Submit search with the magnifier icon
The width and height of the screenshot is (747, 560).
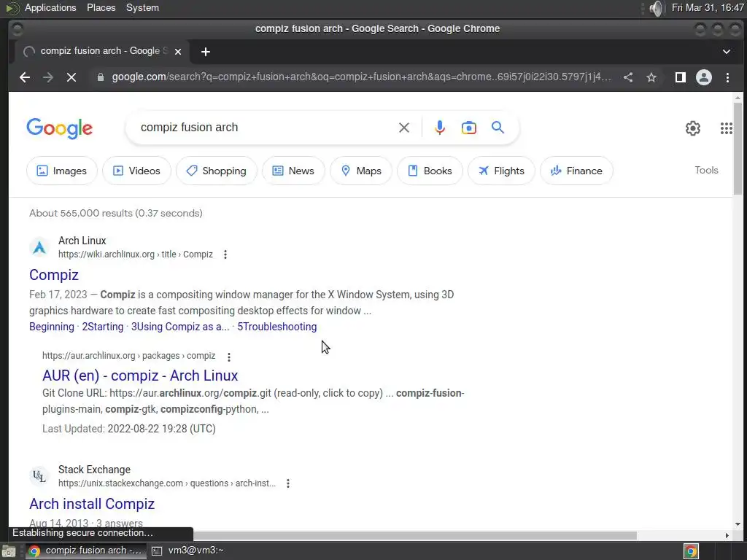[x=498, y=128]
